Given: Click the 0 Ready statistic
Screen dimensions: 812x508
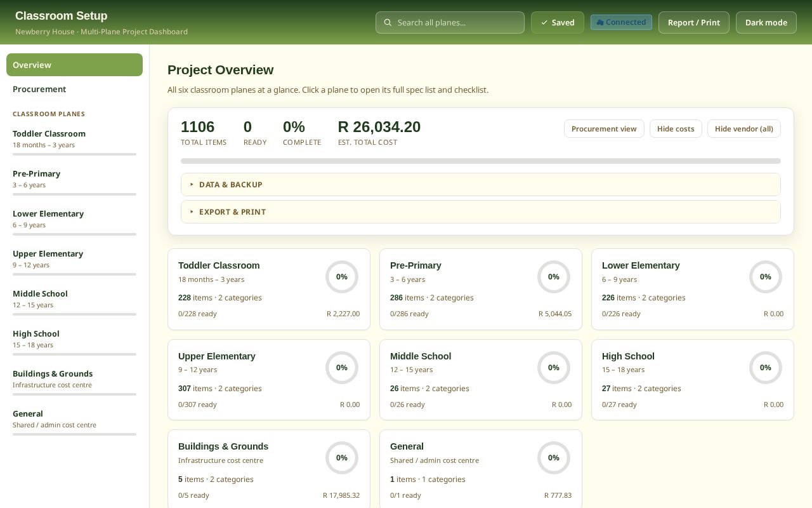Looking at the screenshot, I should coord(255,133).
